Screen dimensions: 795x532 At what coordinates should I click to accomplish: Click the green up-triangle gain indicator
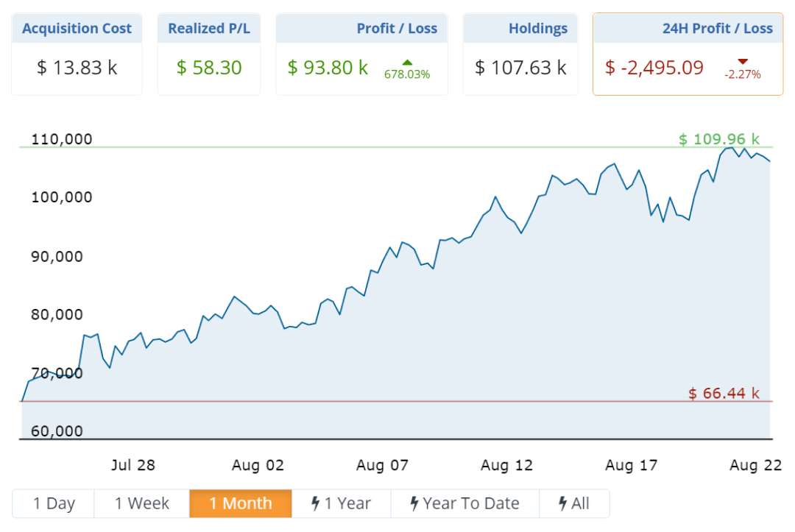click(407, 62)
